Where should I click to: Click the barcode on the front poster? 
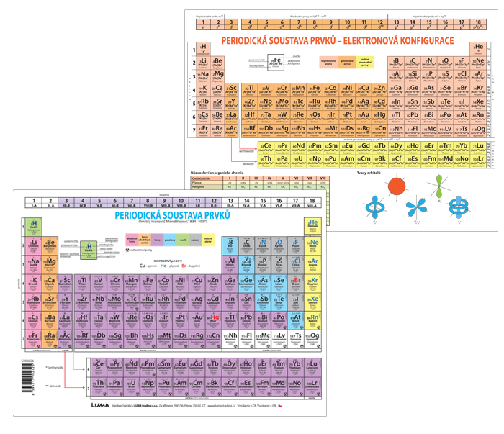click(28, 378)
